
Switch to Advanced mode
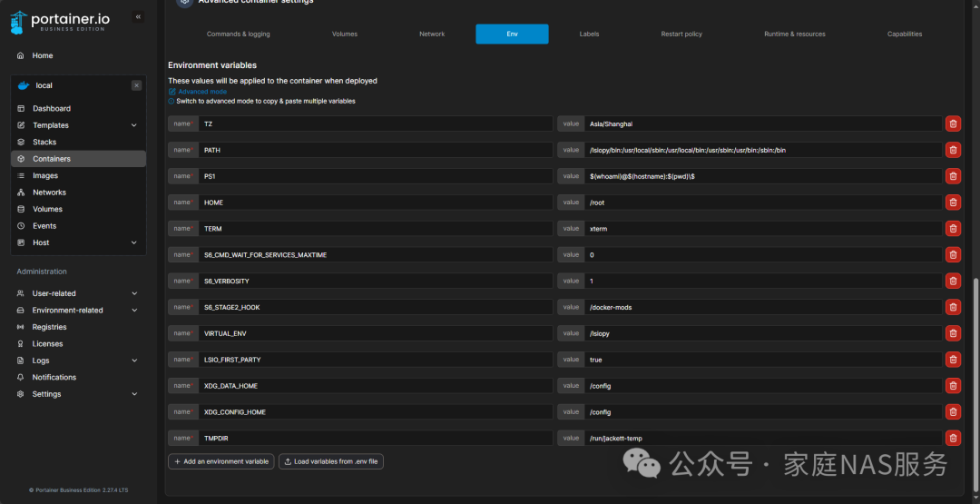(198, 92)
